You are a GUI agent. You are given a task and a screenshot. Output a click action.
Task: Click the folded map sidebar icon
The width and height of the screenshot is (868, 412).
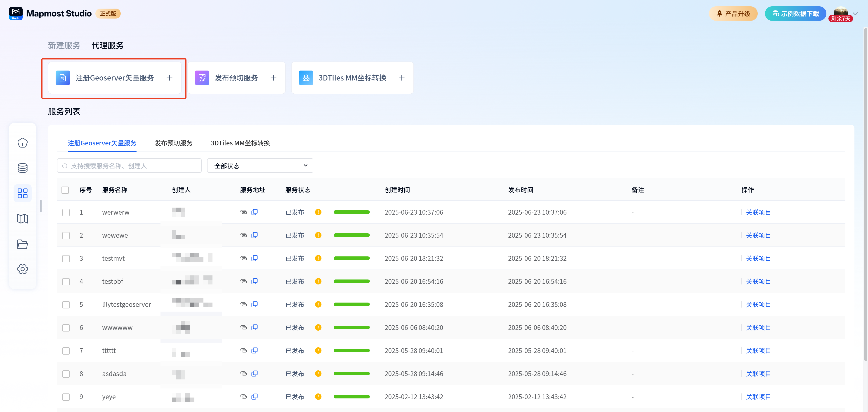coord(23,218)
